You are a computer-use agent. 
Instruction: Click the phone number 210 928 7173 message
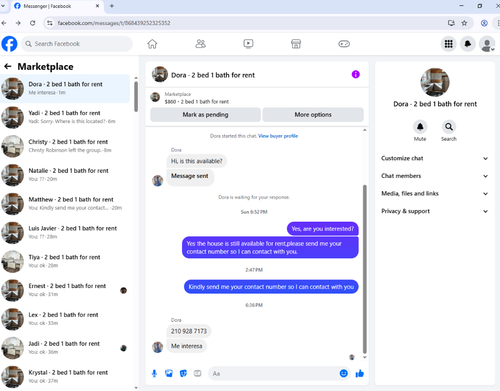pyautogui.click(x=189, y=331)
